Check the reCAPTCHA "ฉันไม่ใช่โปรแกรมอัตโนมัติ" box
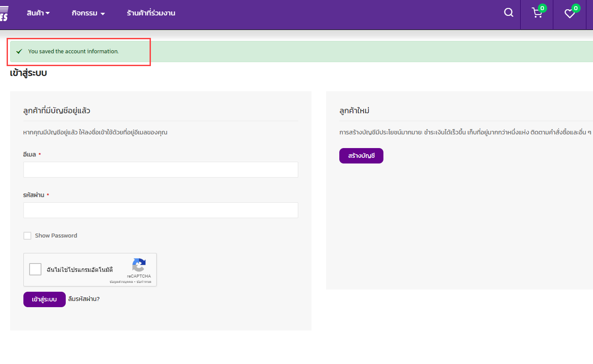The image size is (593, 364). click(x=35, y=269)
